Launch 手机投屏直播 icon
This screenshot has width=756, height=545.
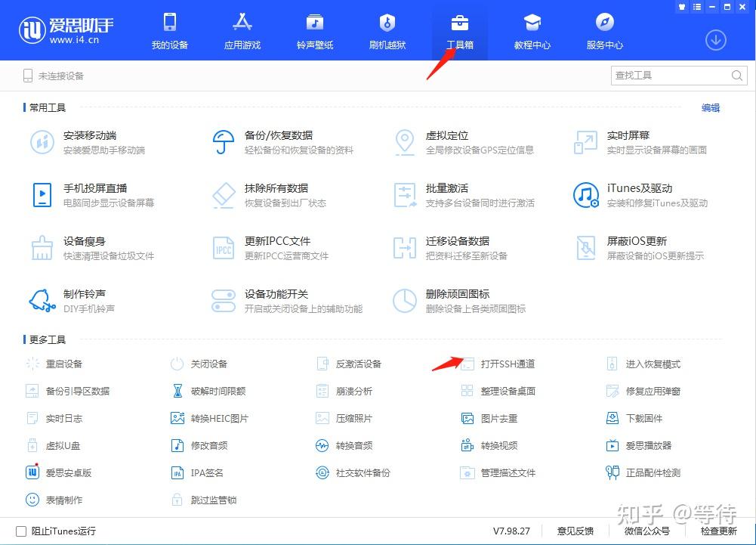point(42,195)
